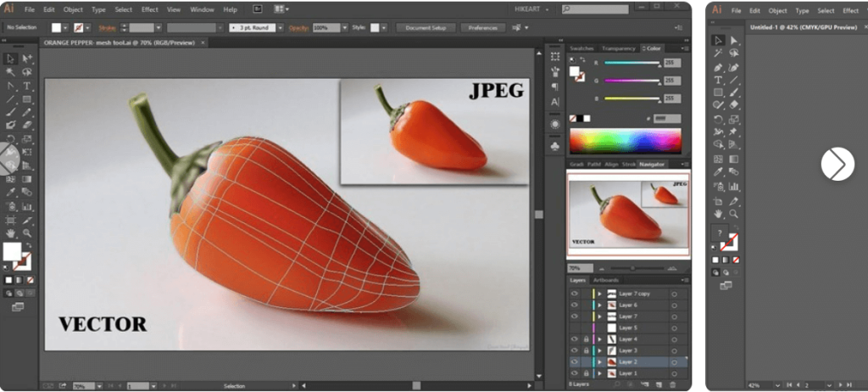Click the Preferences button
Viewport: 868px width, 392px height.
click(x=482, y=27)
